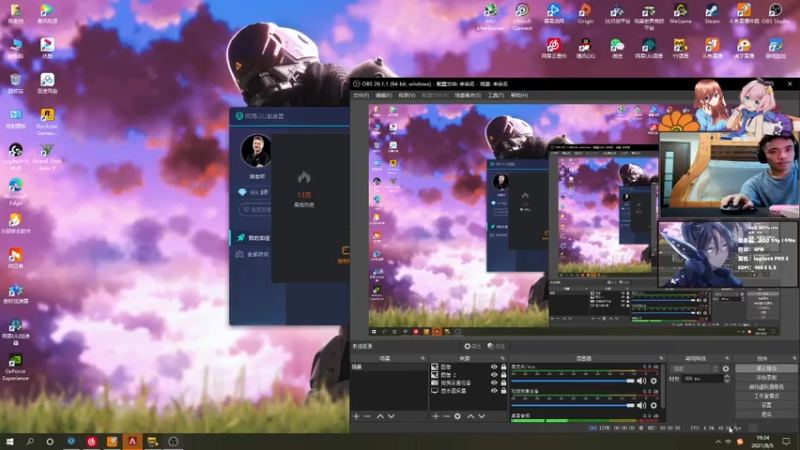Open source Properties button above the docks
Image resolution: width=800 pixels, height=450 pixels.
click(472, 346)
